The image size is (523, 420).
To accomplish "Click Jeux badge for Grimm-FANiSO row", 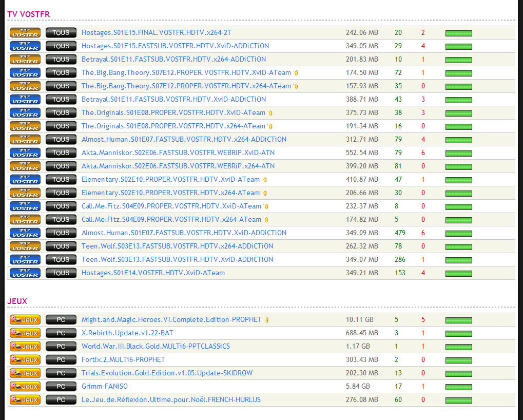I will 25,386.
